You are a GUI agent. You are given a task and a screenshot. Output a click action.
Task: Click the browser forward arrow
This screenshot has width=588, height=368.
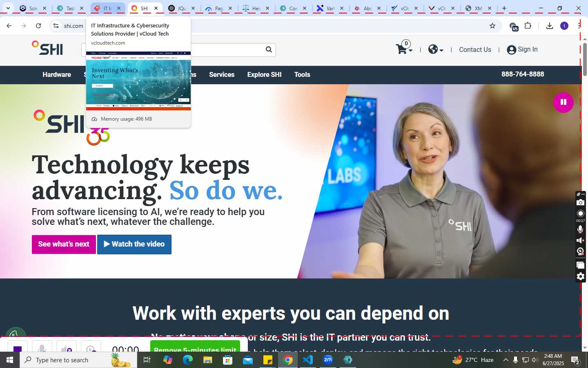24,26
